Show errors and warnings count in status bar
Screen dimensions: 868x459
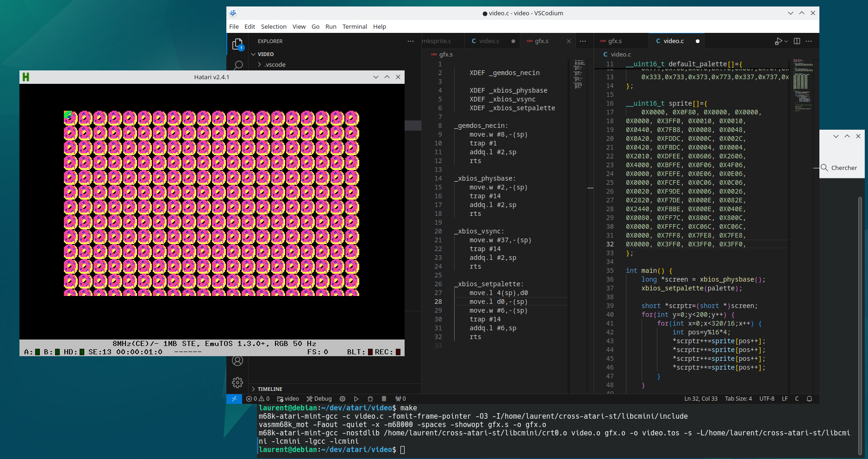(258, 399)
